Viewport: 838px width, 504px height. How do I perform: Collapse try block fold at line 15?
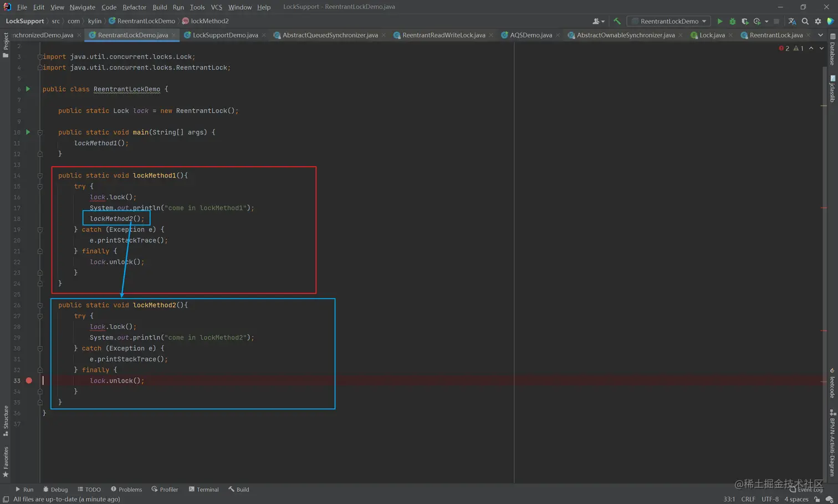[x=40, y=187]
